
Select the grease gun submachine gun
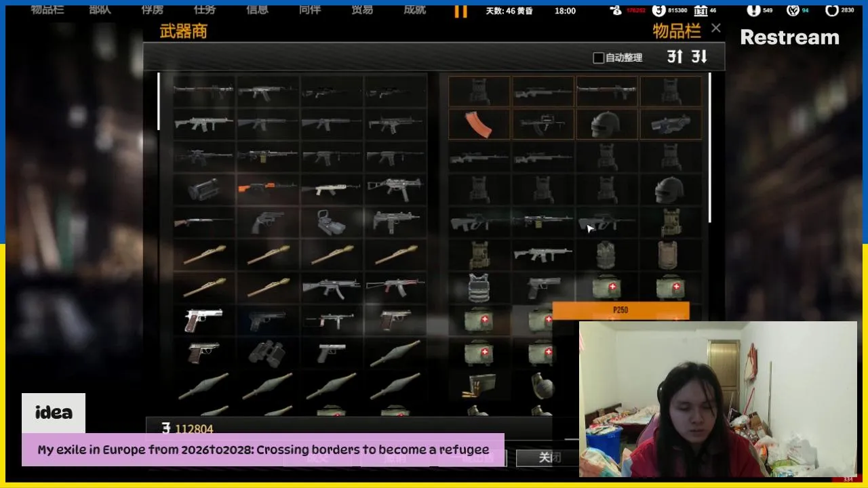point(331,320)
